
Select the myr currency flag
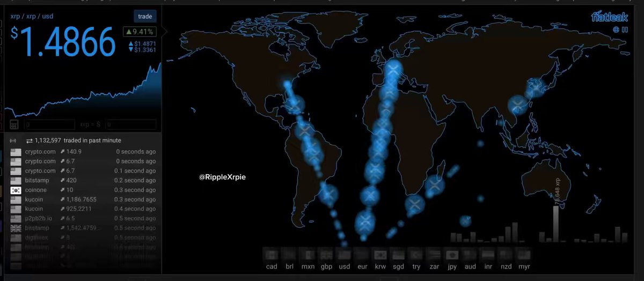pos(524,255)
